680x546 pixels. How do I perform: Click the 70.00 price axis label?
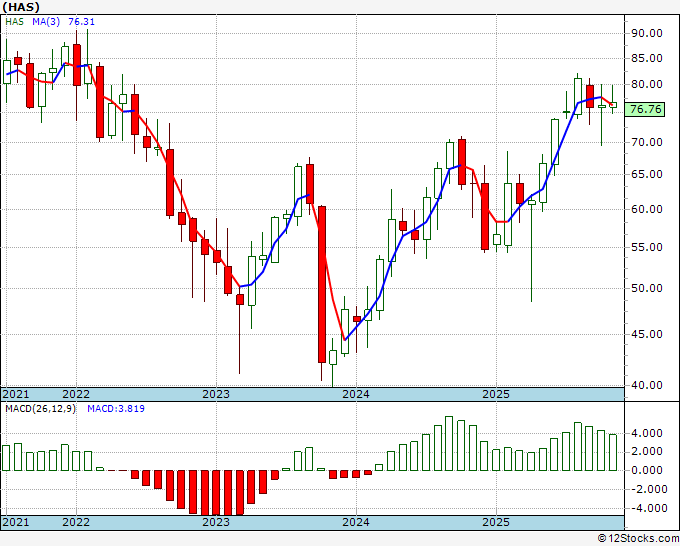pyautogui.click(x=647, y=142)
